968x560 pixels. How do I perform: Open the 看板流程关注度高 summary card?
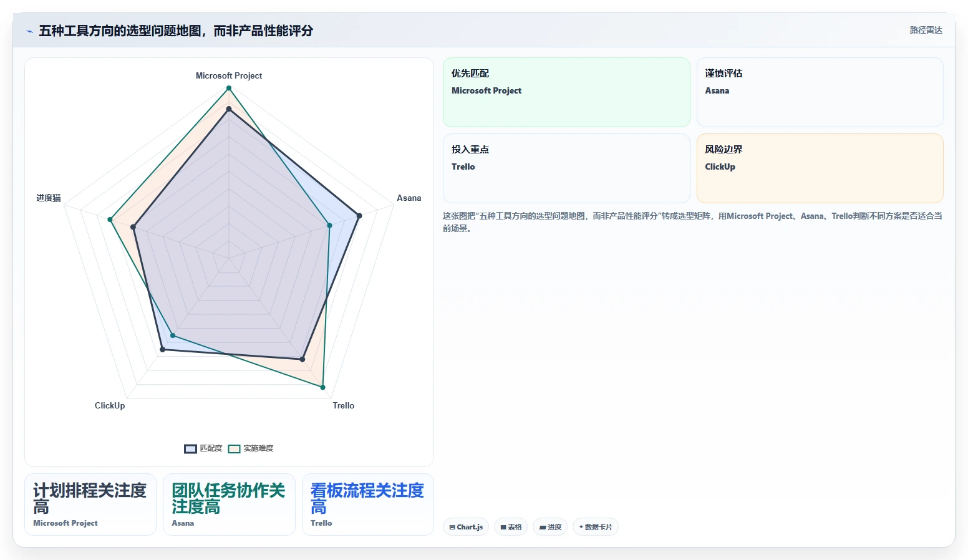pyautogui.click(x=368, y=504)
